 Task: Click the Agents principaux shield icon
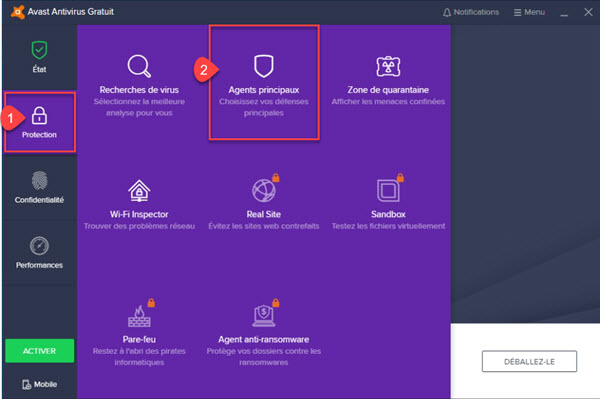pos(264,66)
